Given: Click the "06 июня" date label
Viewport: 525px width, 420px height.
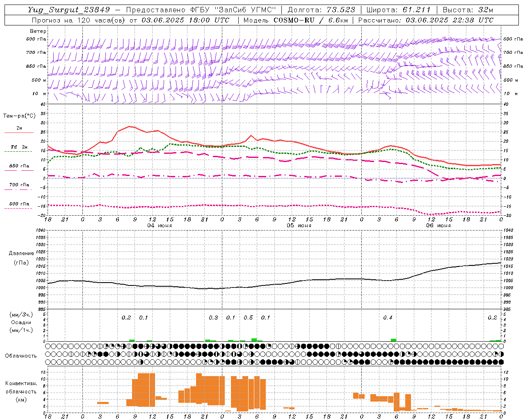Looking at the screenshot, I should point(438,226).
